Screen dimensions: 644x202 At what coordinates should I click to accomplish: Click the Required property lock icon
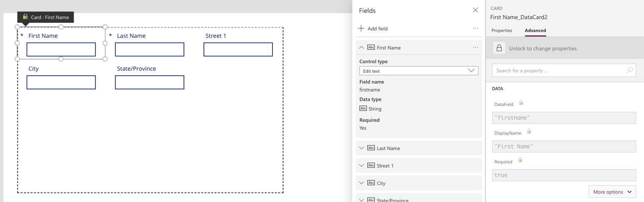[520, 160]
